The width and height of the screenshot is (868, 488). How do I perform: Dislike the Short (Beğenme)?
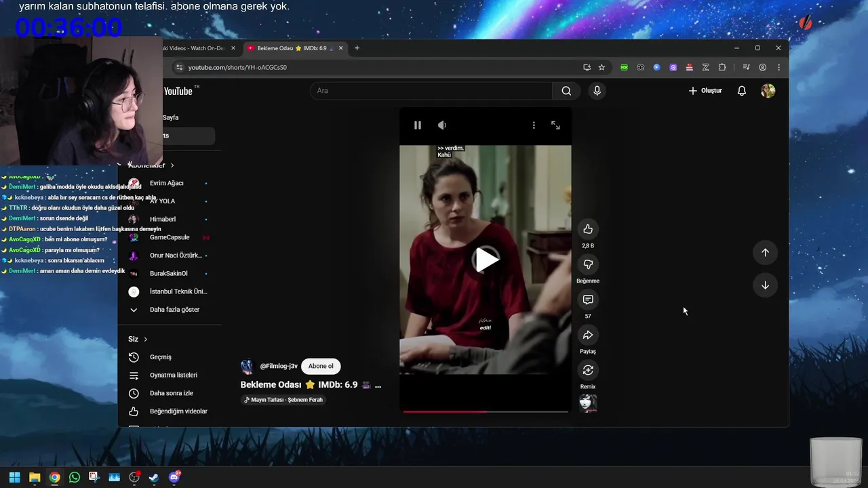point(588,264)
